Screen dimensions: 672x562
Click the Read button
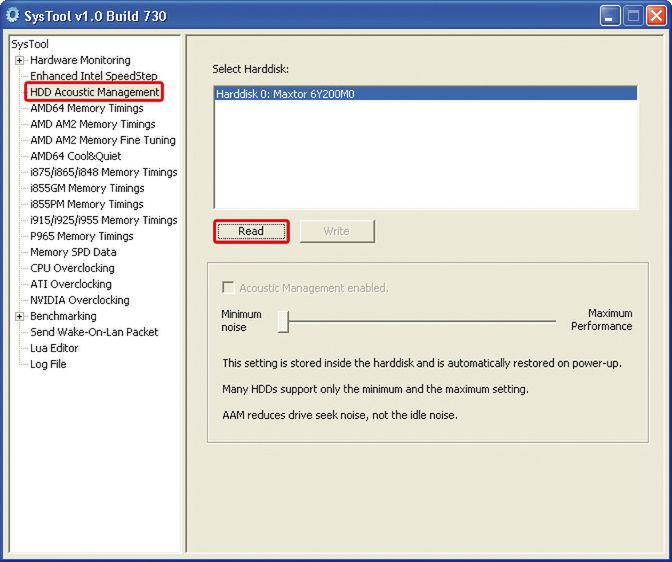pos(251,231)
